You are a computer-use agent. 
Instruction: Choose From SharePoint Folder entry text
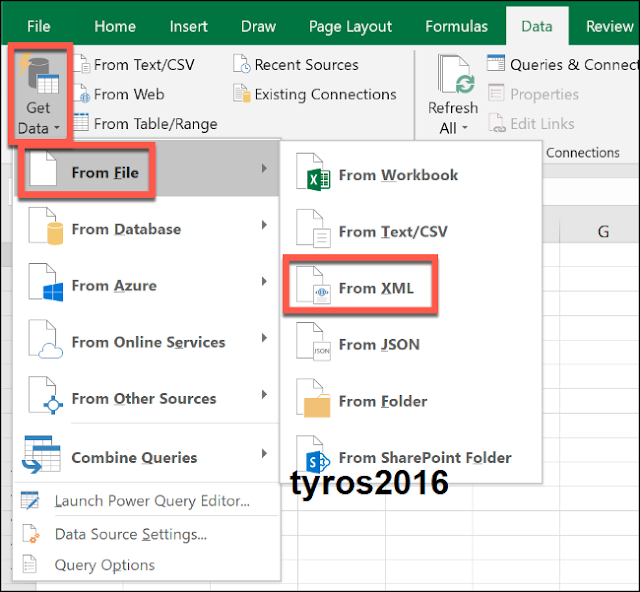click(425, 458)
